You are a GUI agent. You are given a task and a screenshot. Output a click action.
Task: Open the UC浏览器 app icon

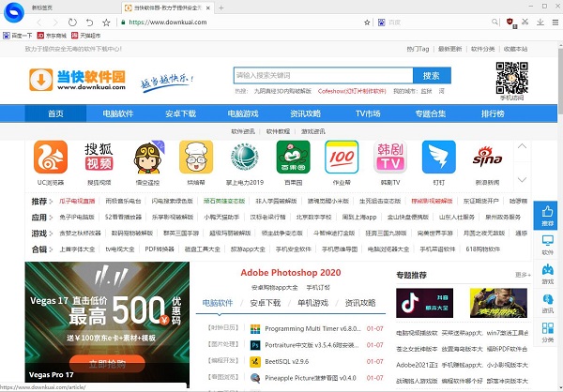coord(51,158)
